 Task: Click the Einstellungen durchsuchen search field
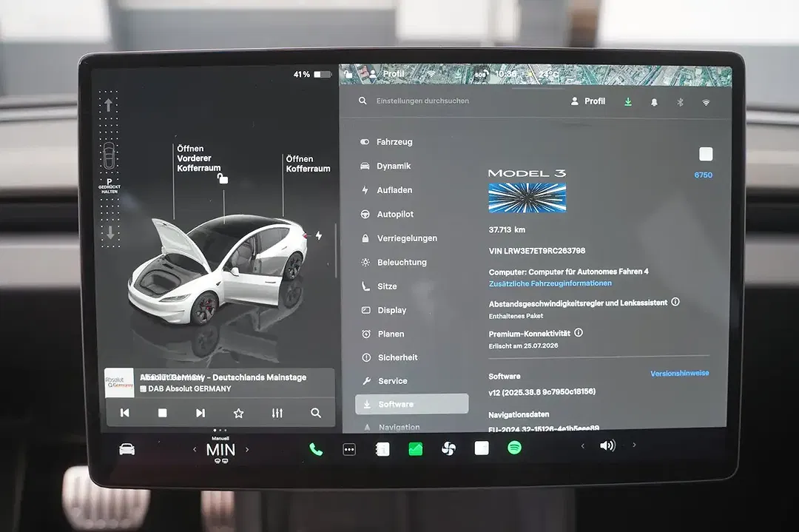[422, 101]
